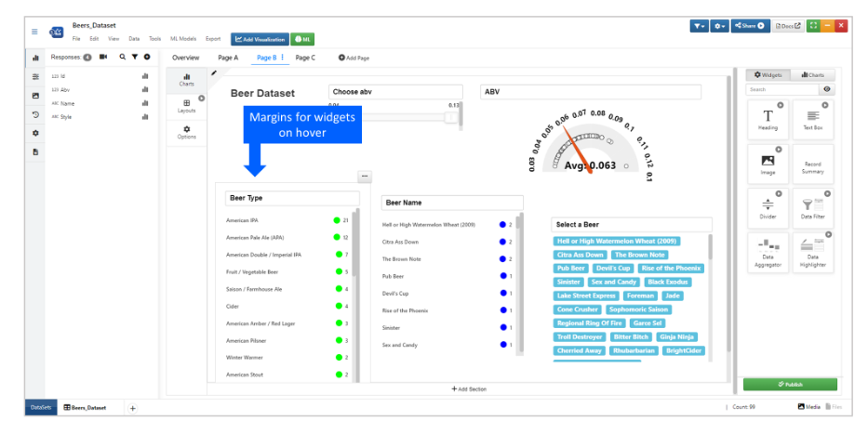Toggle the eye icon next to widget search
Viewport: 868px width, 434px height.
pos(826,89)
